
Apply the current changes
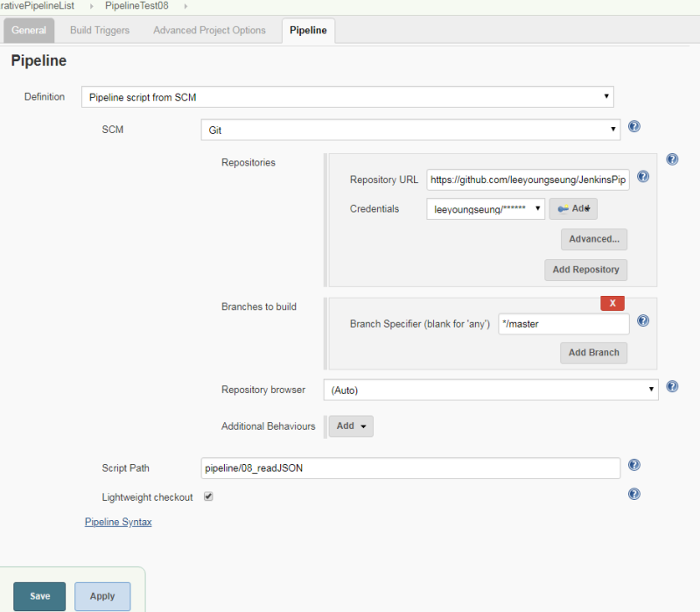(101, 595)
